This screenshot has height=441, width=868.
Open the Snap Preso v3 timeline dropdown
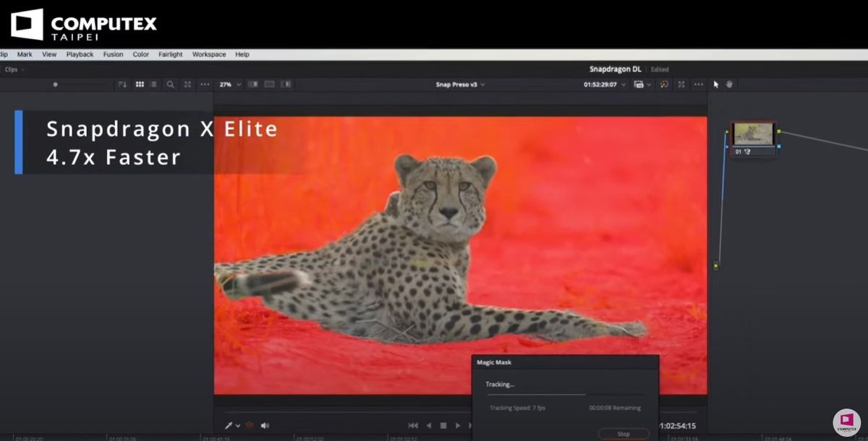[x=460, y=85]
